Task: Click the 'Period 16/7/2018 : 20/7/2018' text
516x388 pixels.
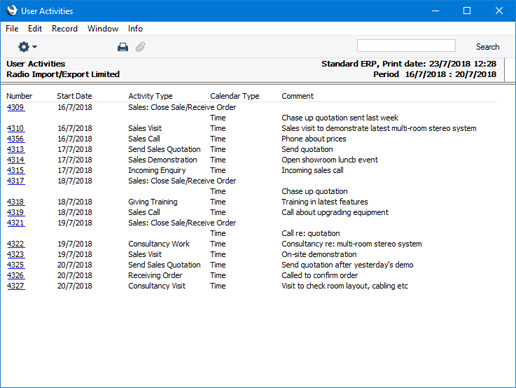Action: click(435, 74)
